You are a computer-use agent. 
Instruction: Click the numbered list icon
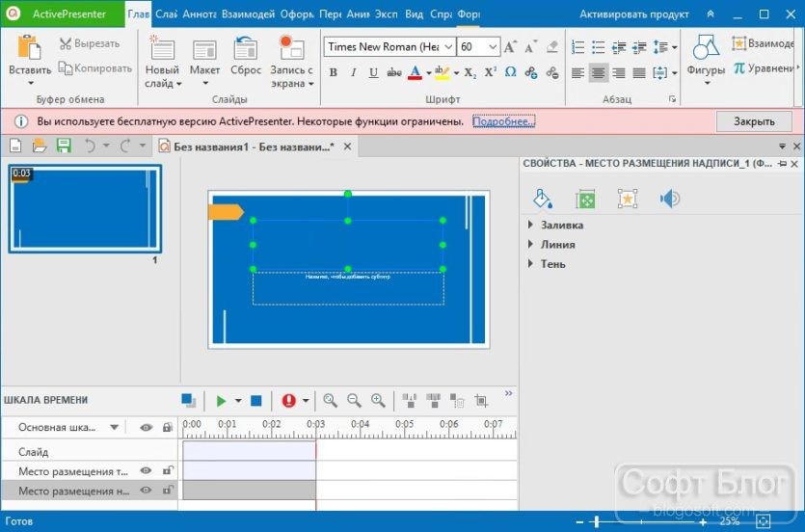577,47
